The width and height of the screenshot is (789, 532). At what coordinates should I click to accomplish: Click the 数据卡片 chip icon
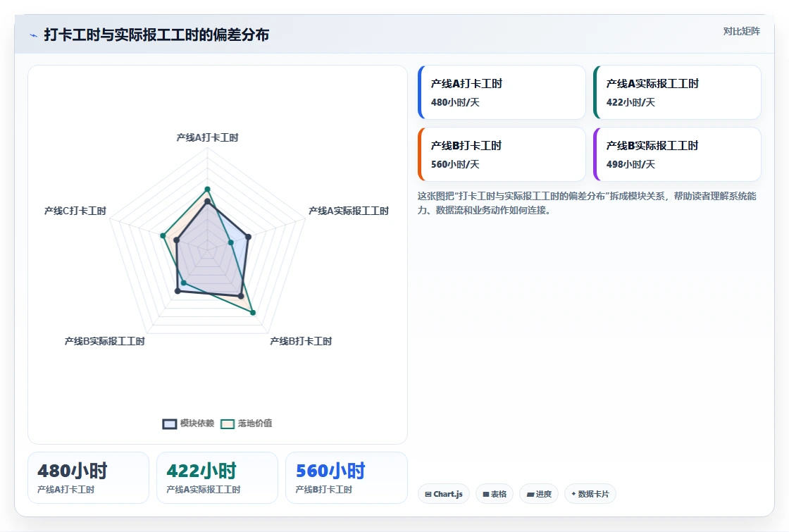pyautogui.click(x=573, y=494)
